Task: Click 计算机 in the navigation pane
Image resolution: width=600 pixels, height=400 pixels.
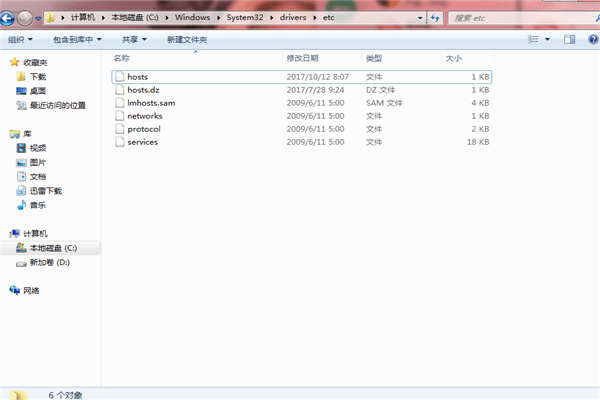Action: [x=35, y=233]
